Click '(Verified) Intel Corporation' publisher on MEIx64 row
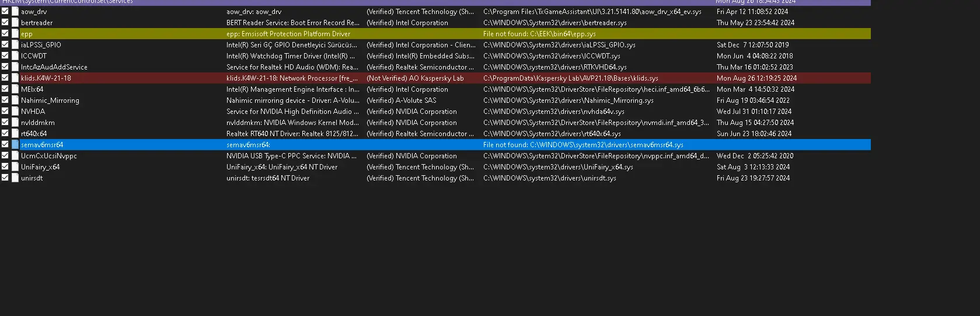The height and width of the screenshot is (316, 980). tap(407, 89)
